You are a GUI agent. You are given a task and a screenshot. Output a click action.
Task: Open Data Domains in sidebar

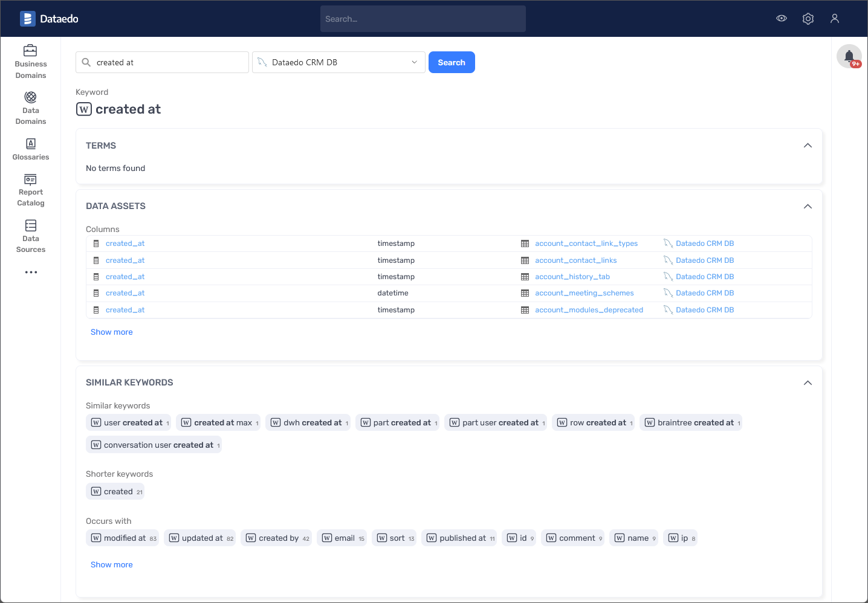pyautogui.click(x=31, y=108)
